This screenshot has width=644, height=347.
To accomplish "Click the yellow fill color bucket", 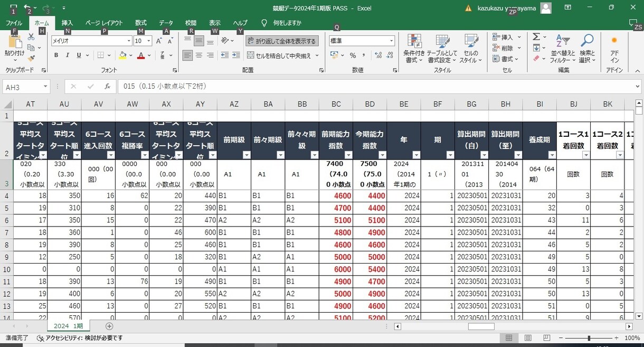I will point(122,55).
